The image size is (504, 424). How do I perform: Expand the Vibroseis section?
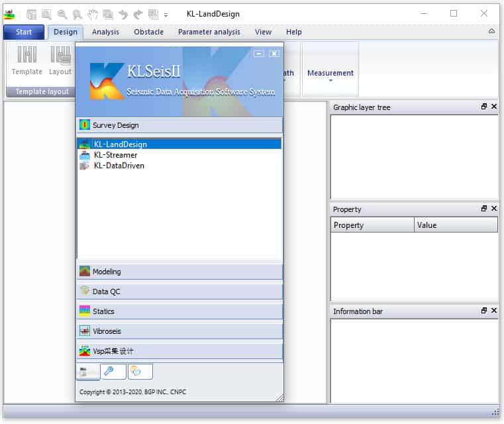pyautogui.click(x=179, y=331)
